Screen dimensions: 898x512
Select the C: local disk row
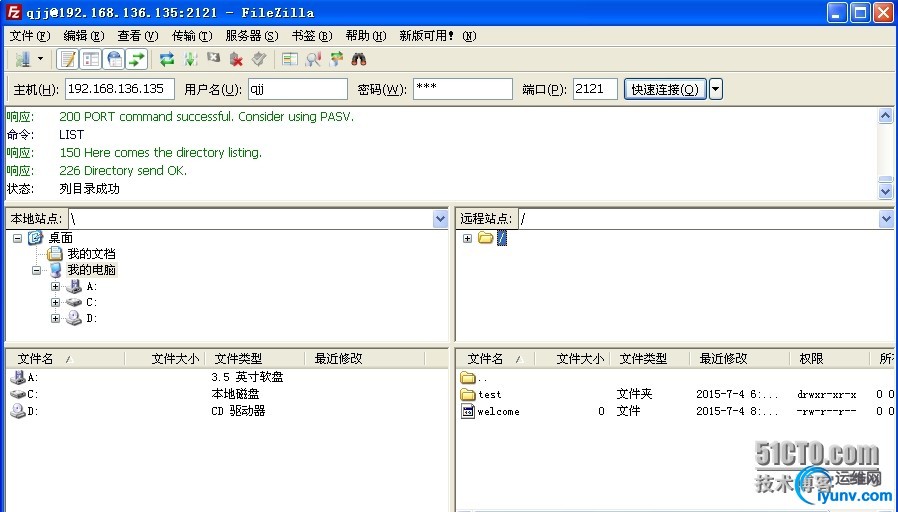[227, 394]
